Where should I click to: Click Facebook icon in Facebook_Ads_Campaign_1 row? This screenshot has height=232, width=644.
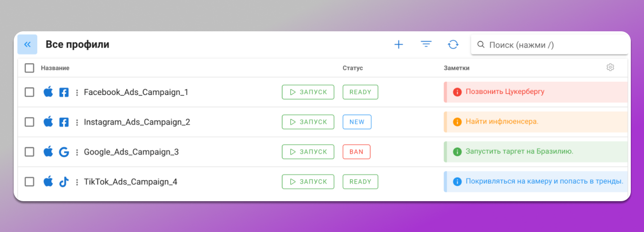pos(64,92)
